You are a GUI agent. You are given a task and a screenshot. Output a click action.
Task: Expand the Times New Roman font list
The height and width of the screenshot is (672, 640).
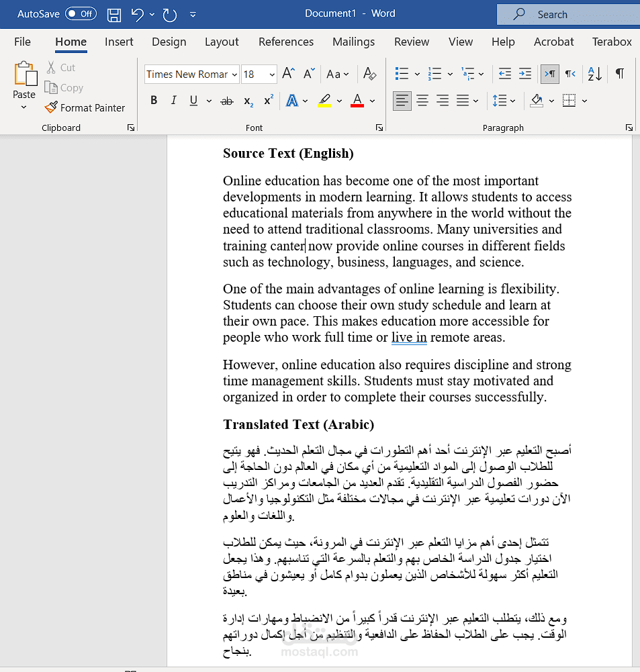[x=234, y=74]
